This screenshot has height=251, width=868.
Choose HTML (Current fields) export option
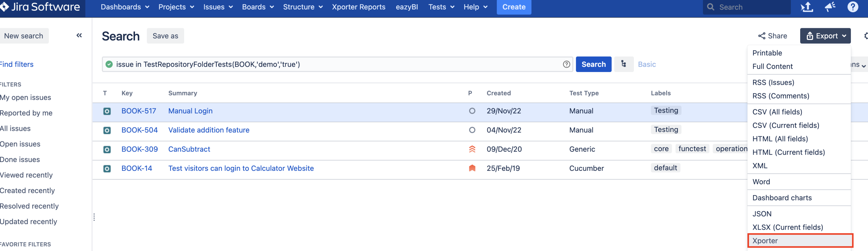pyautogui.click(x=799, y=152)
